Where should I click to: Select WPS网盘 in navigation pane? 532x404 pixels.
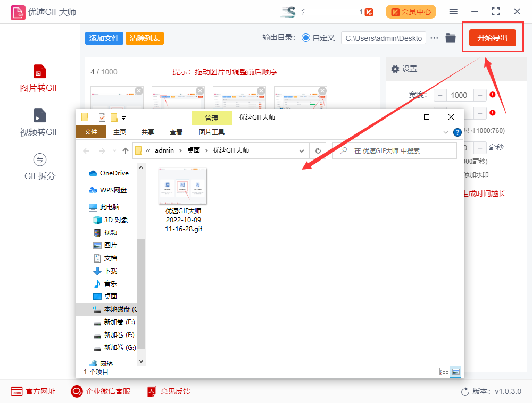[x=107, y=190]
